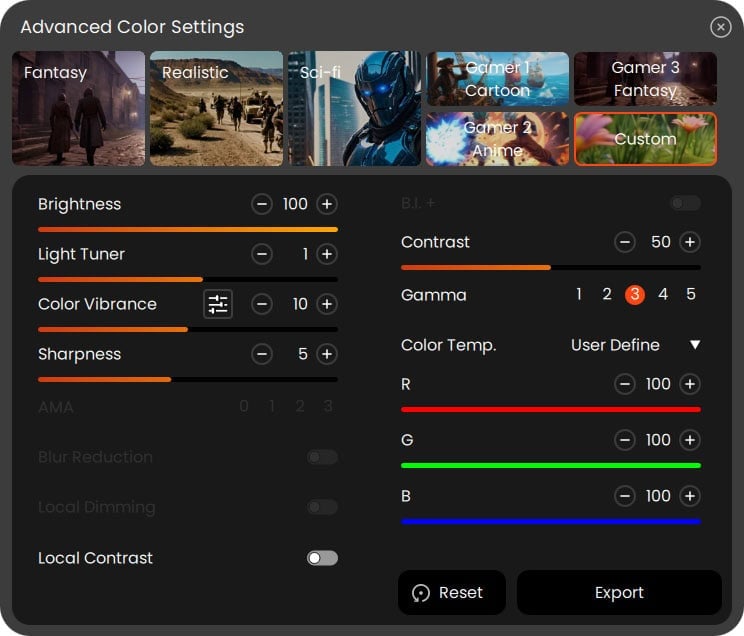Decrease R channel value
Viewport: 744px width, 636px height.
624,384
